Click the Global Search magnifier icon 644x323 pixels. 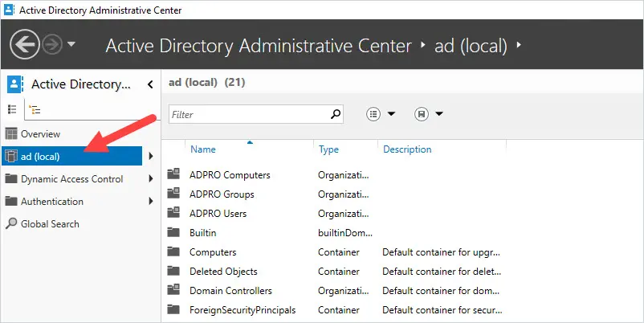click(x=11, y=223)
